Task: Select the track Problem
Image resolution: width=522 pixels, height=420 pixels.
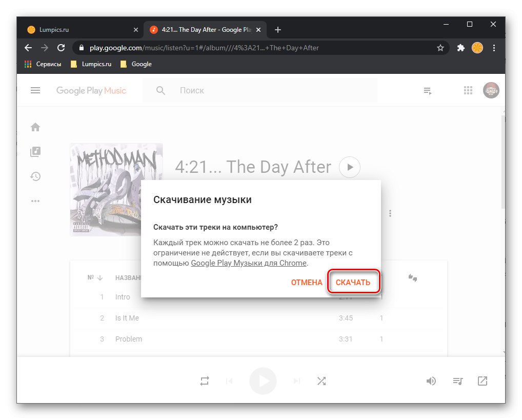Action: pyautogui.click(x=129, y=339)
